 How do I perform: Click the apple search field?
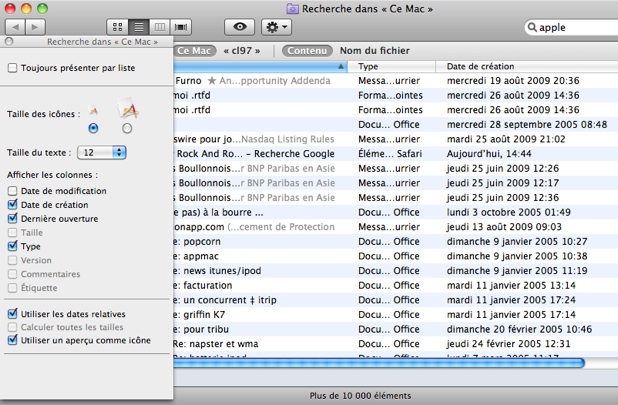point(571,27)
